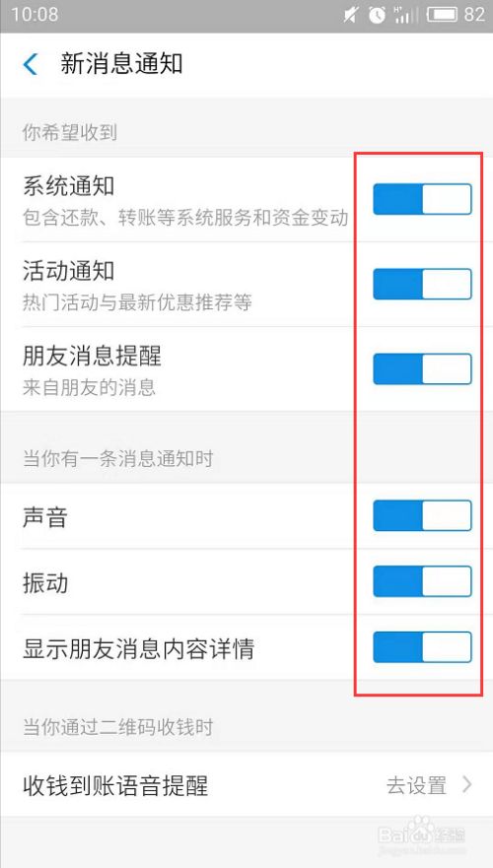Tap the back arrow icon
Viewport: 493px width, 868px height.
pyautogui.click(x=31, y=64)
